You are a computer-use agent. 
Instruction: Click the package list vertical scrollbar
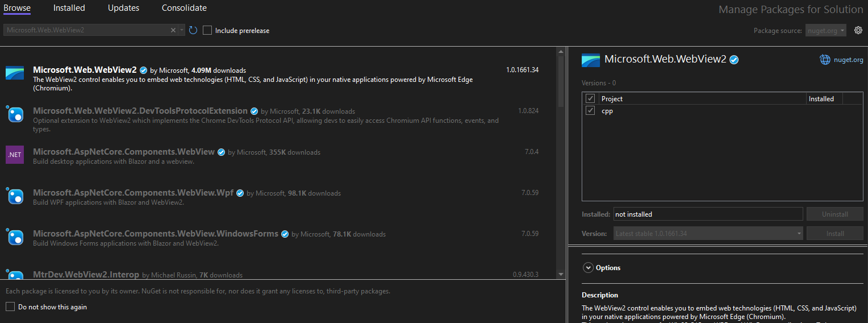561,85
